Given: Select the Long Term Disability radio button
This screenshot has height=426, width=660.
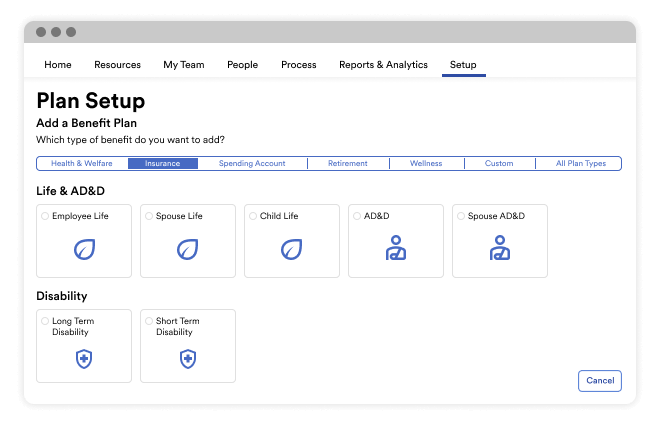Looking at the screenshot, I should click(x=45, y=321).
